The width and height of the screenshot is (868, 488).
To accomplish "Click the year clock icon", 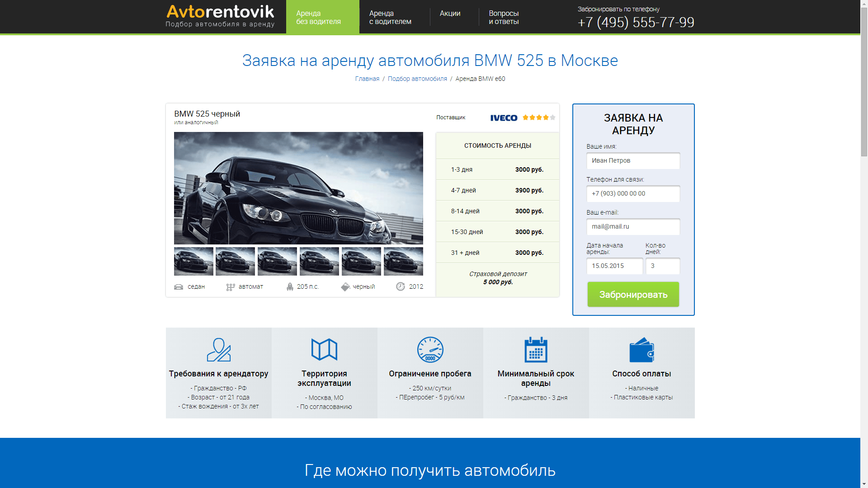I will tap(401, 286).
